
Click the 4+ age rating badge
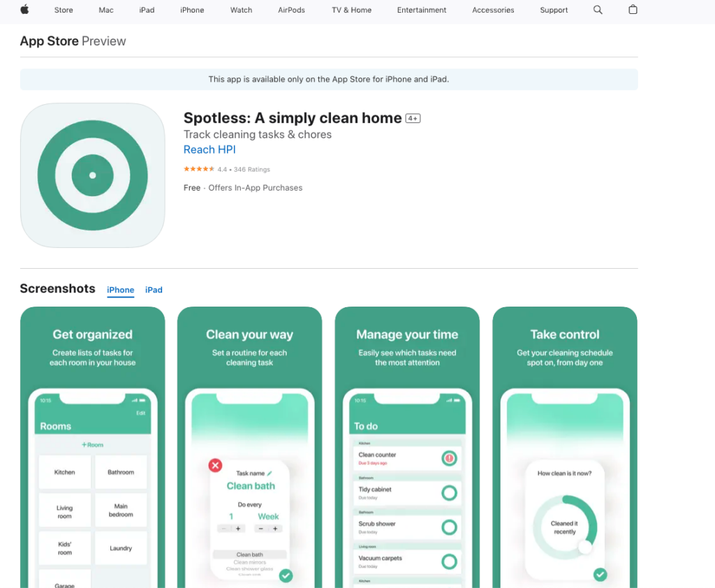(x=413, y=119)
